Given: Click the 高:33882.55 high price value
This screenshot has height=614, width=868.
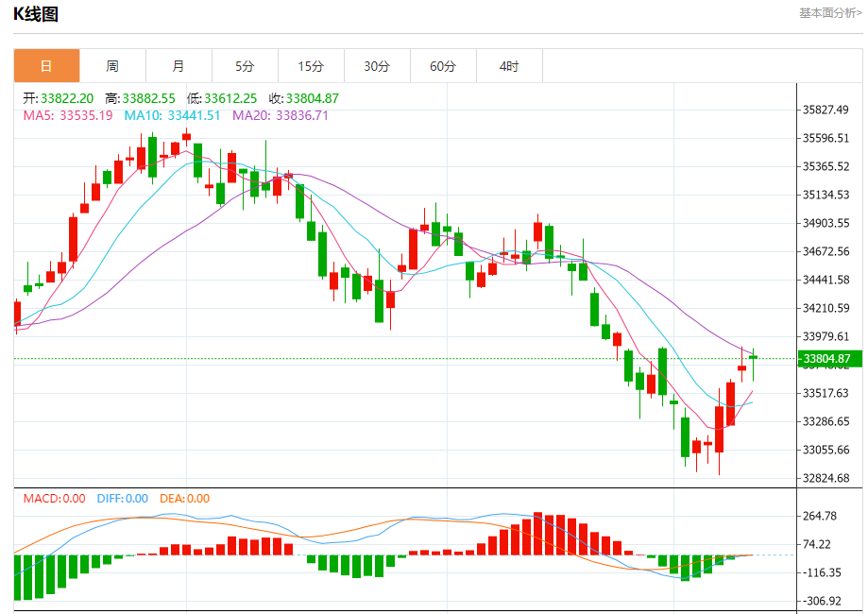Looking at the screenshot, I should [140, 98].
